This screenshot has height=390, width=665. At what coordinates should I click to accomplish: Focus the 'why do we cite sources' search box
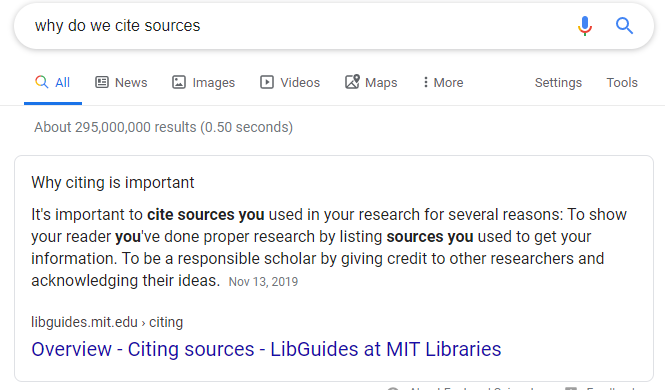click(297, 26)
